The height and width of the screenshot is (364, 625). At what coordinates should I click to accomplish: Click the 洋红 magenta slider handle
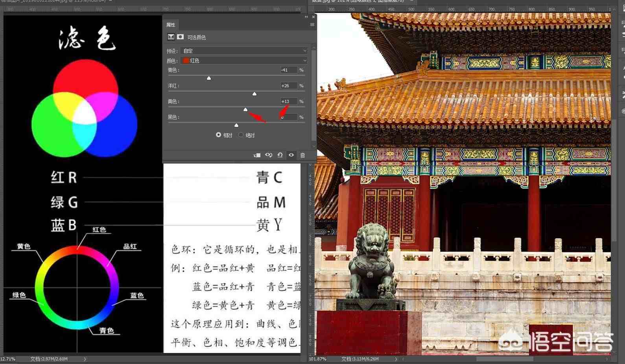(254, 94)
